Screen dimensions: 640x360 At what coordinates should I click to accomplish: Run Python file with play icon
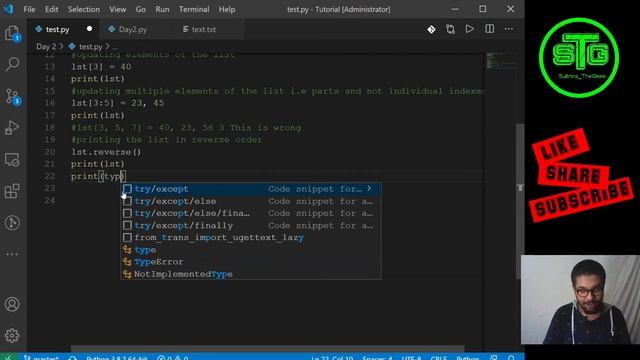[469, 29]
